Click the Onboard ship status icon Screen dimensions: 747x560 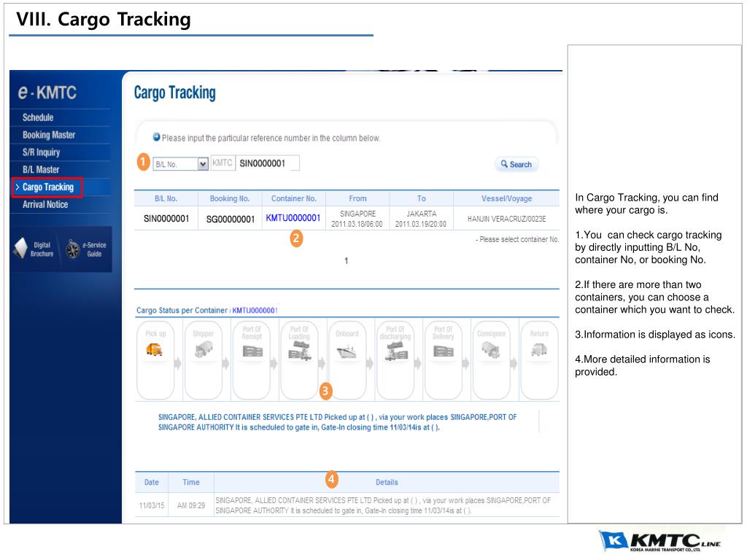[x=347, y=351]
